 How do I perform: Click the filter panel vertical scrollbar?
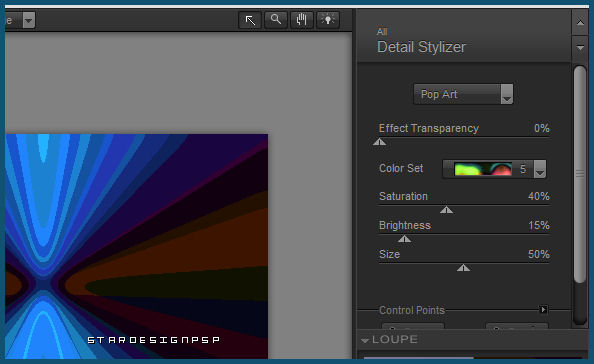click(x=580, y=174)
